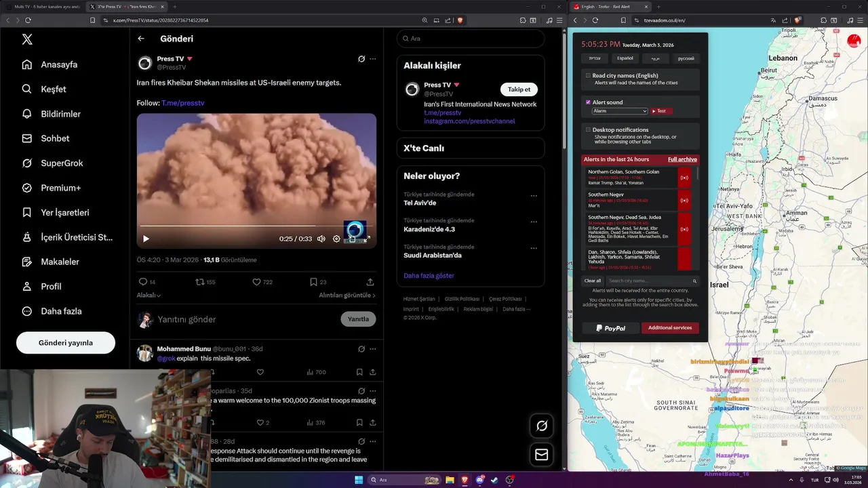Expand the Alakalı sort dropdown
Screen dimensions: 868x488
coord(149,296)
